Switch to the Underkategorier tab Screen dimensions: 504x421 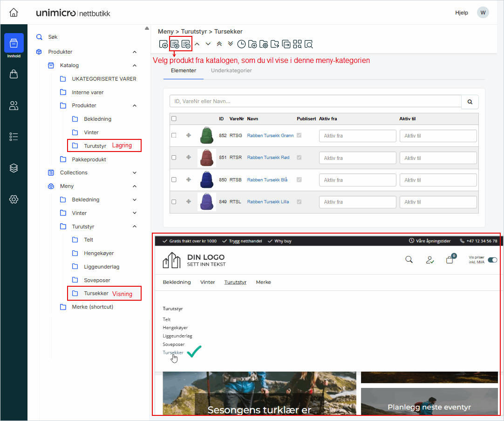click(232, 71)
